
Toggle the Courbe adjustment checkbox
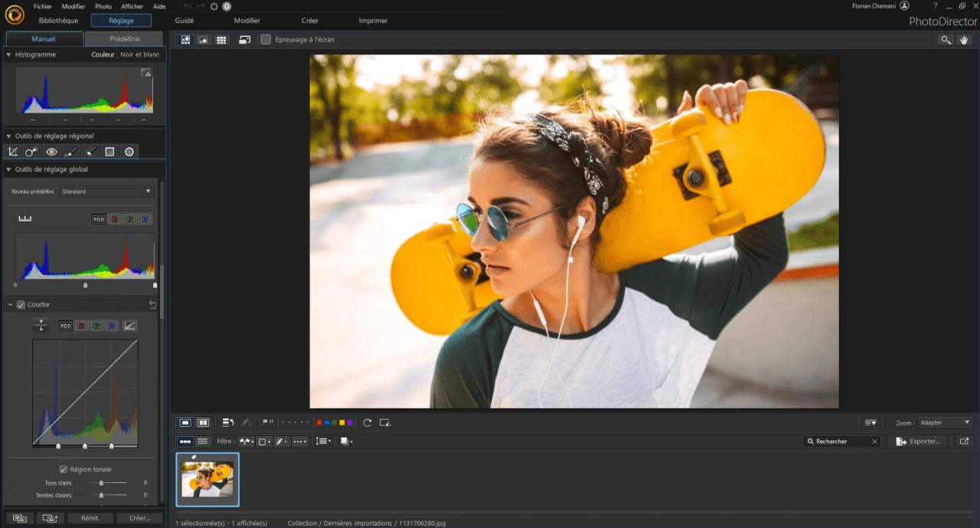click(x=21, y=304)
